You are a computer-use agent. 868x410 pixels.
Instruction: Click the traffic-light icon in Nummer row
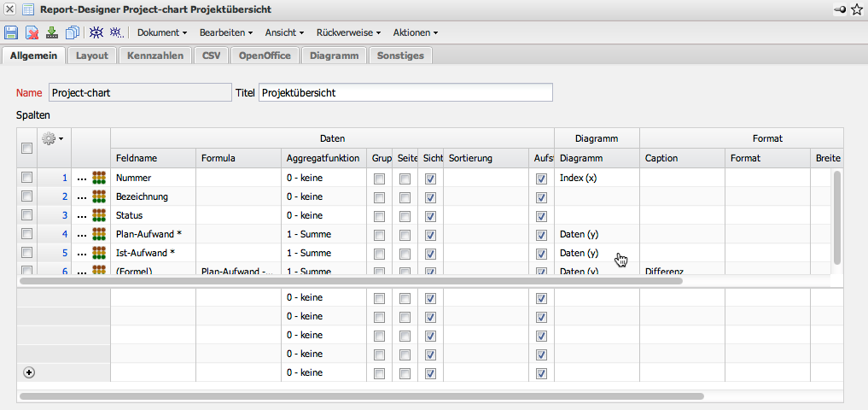[100, 178]
